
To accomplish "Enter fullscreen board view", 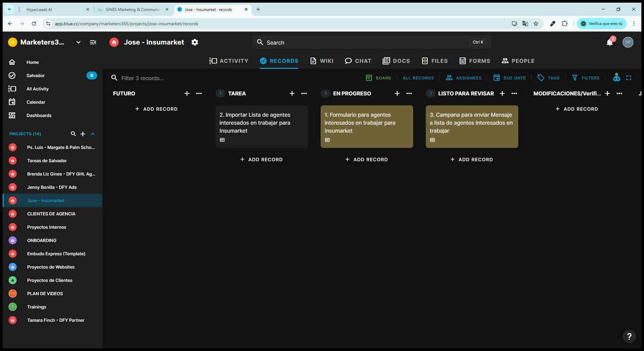I will (629, 78).
